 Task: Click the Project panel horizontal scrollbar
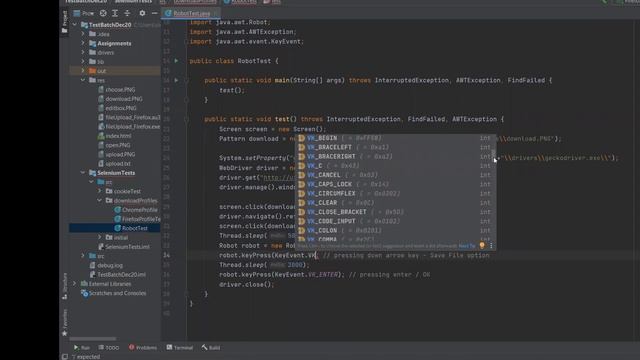point(93,339)
